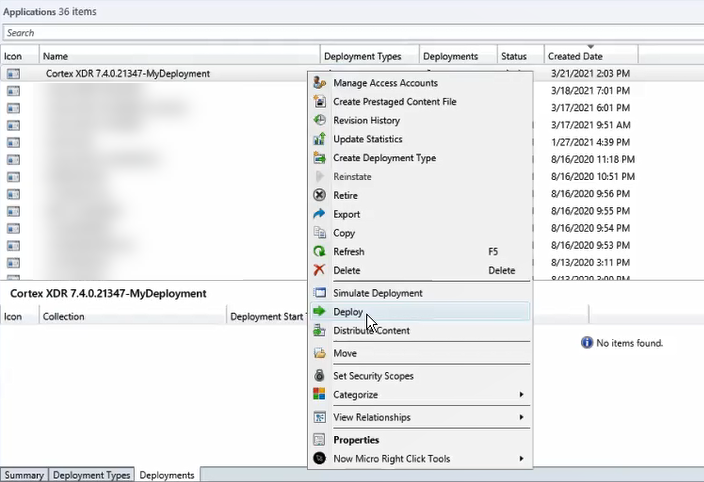Sort by the Status column header

[x=520, y=56]
